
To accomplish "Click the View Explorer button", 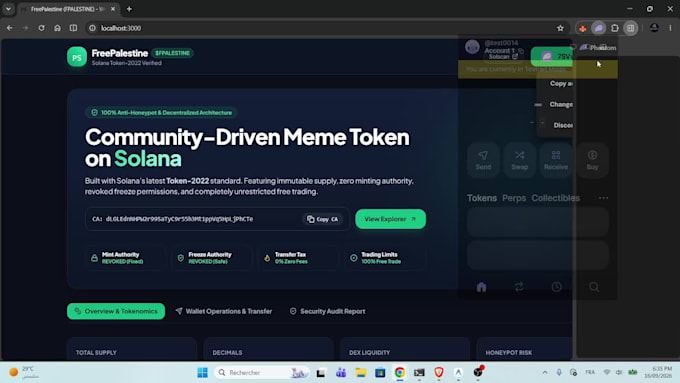I will [390, 219].
